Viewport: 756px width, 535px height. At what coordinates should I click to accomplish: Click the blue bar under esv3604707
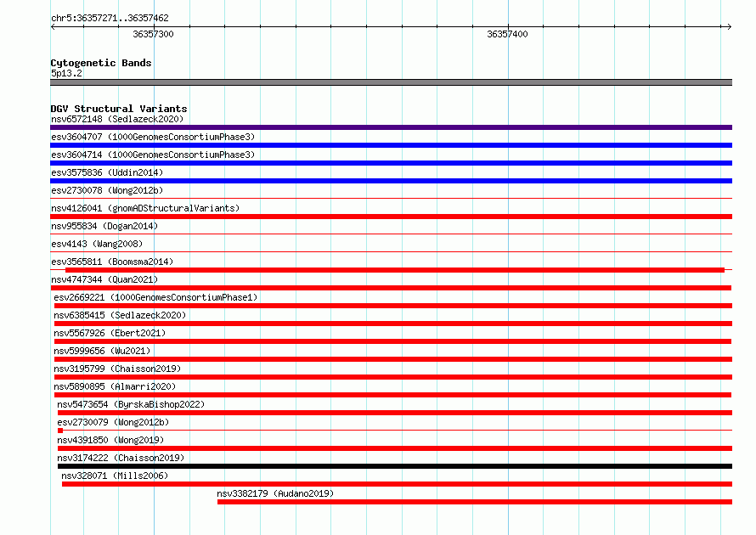pos(391,145)
